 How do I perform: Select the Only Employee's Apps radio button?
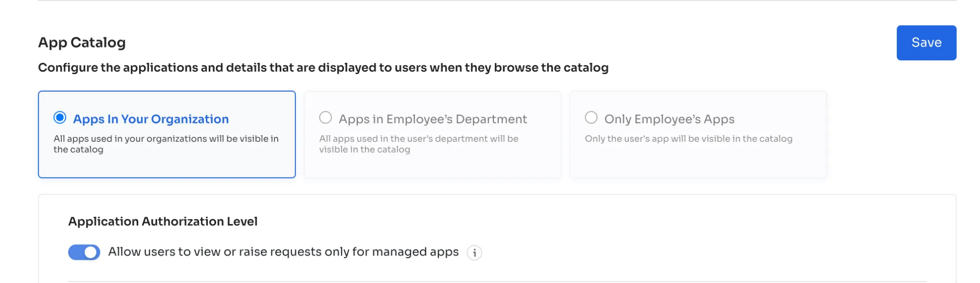(x=591, y=118)
